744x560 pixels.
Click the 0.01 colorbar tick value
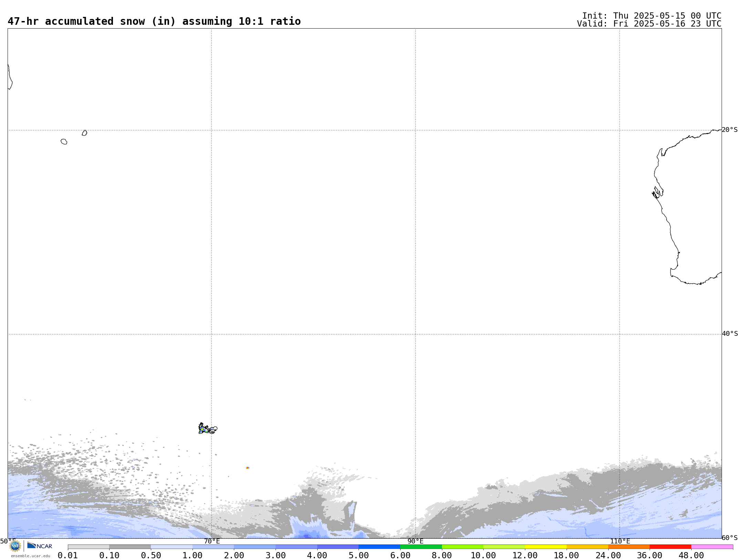68,556
